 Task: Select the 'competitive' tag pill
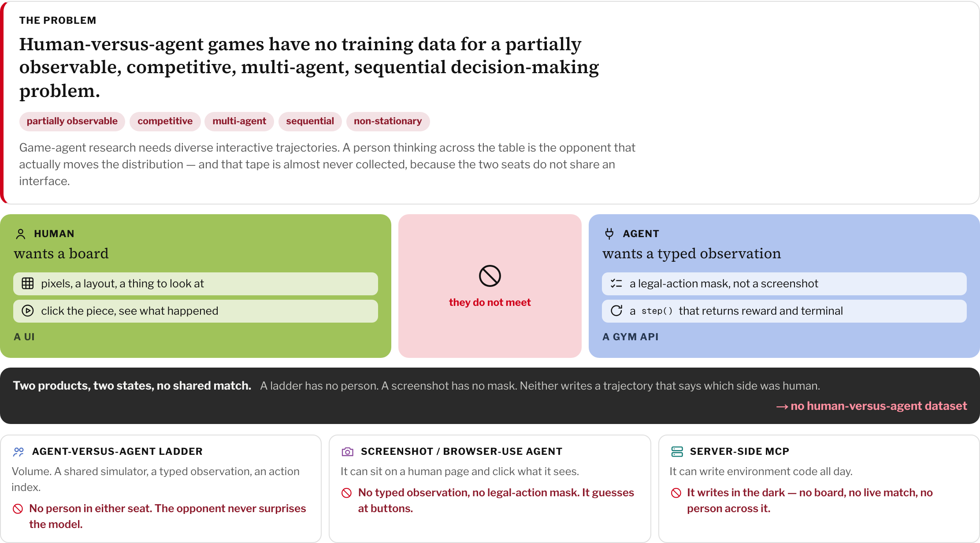click(x=165, y=121)
